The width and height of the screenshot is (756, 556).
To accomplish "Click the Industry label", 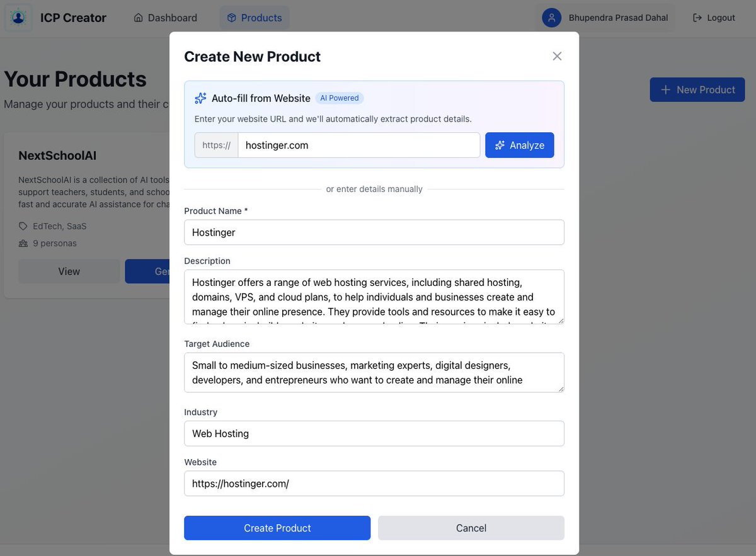I will [x=200, y=412].
